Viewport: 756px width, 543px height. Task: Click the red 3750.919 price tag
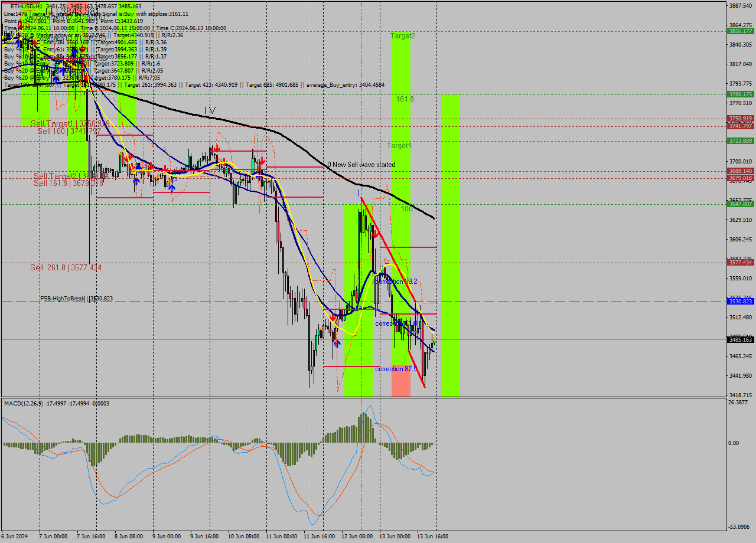point(741,118)
